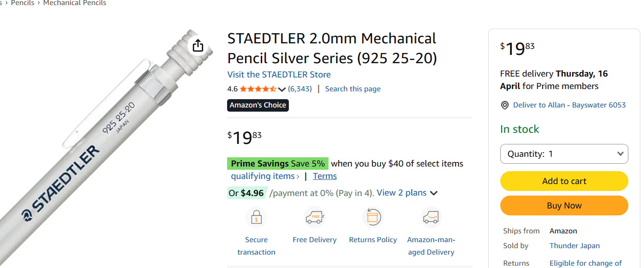Expand the View 2 plans chevron

(433, 193)
